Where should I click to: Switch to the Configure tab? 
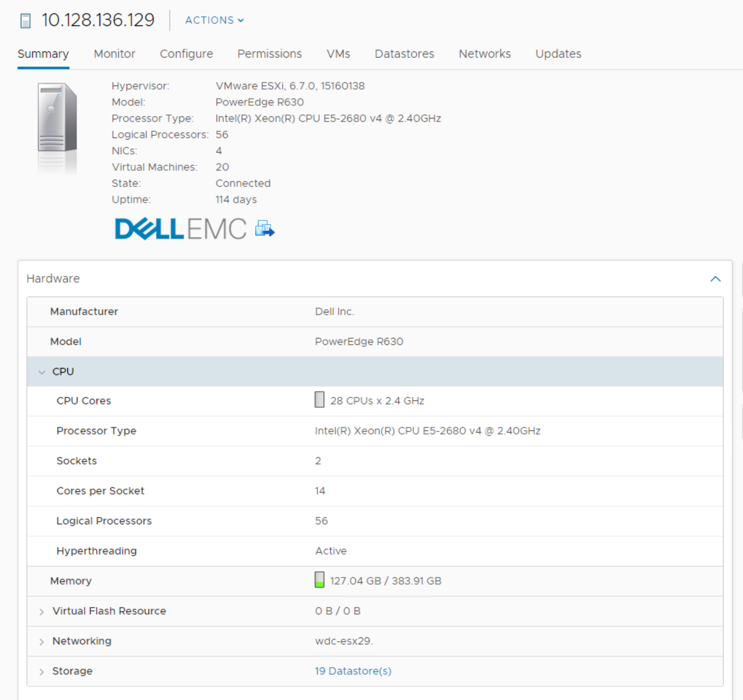pyautogui.click(x=186, y=54)
